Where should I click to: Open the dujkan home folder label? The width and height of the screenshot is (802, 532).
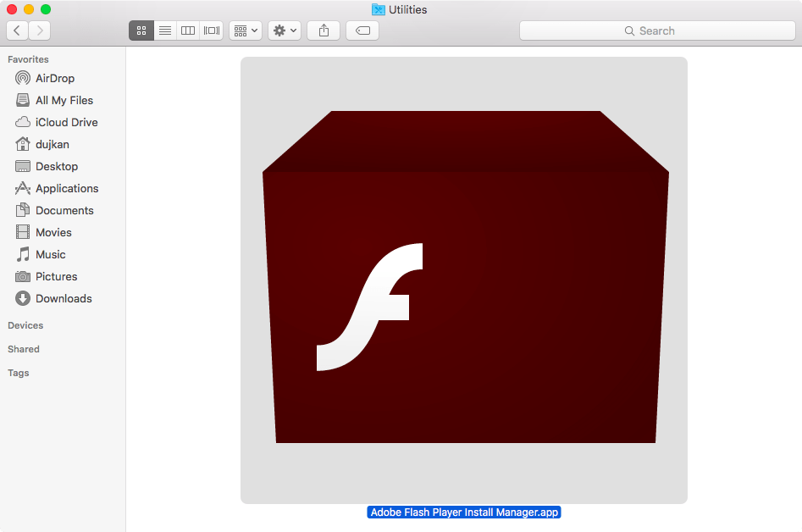pyautogui.click(x=53, y=144)
